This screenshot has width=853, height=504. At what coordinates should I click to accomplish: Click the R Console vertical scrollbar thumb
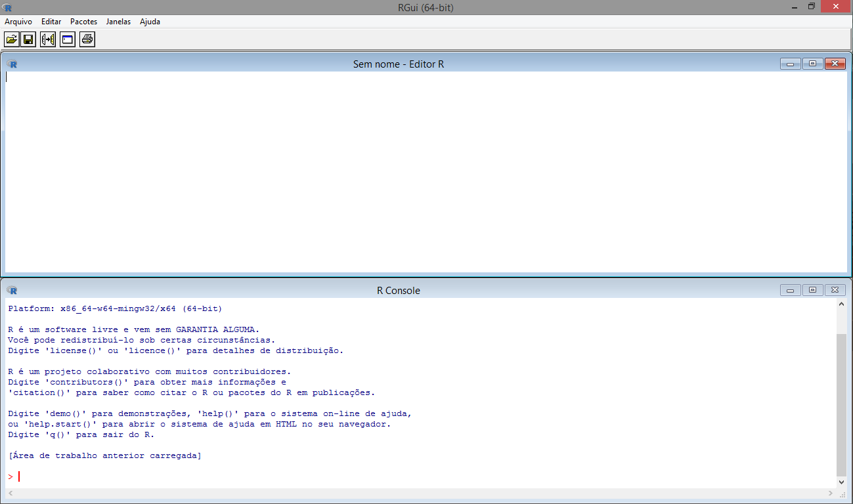coord(841,404)
